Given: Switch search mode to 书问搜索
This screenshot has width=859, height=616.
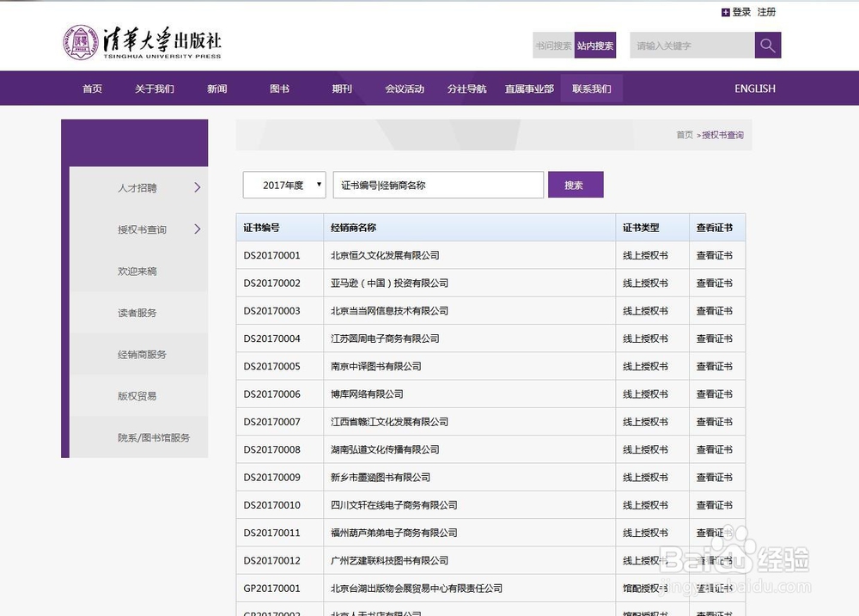Looking at the screenshot, I should tap(552, 45).
